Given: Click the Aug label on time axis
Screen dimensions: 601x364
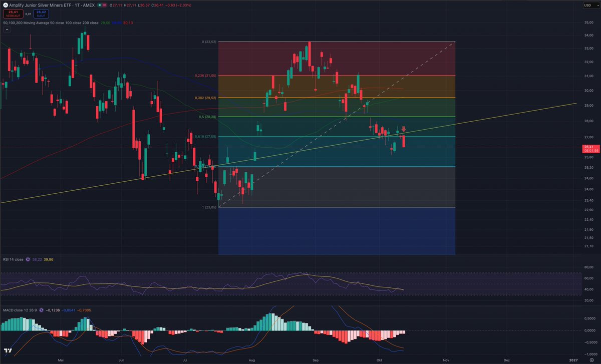Looking at the screenshot, I should pyautogui.click(x=252, y=359).
